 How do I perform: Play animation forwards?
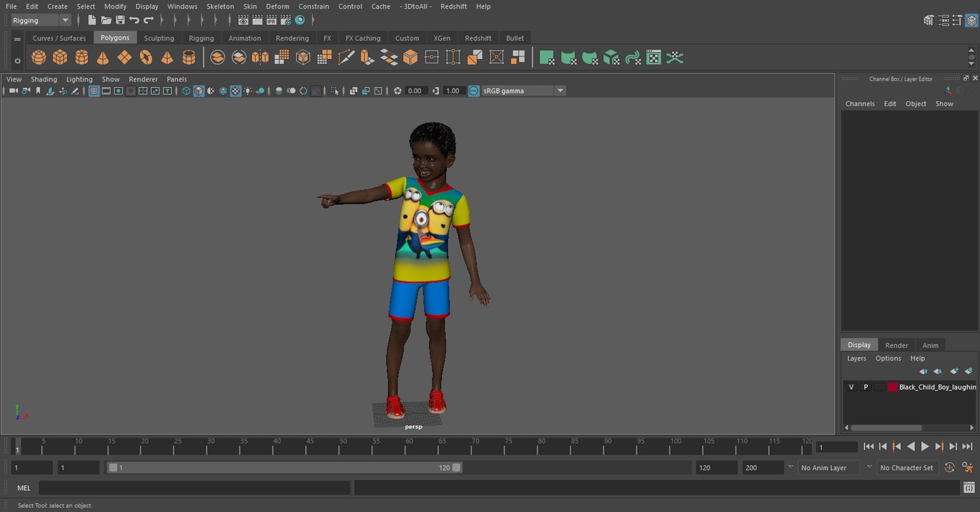pyautogui.click(x=925, y=447)
